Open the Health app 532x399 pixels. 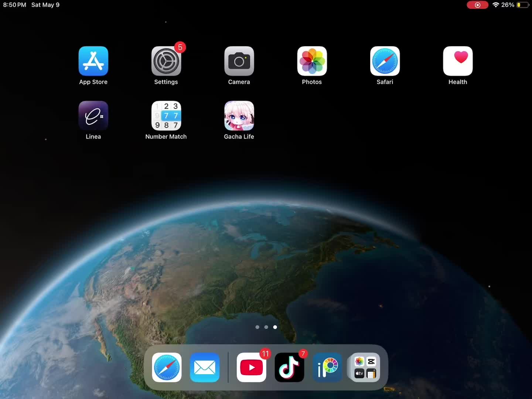pyautogui.click(x=458, y=61)
